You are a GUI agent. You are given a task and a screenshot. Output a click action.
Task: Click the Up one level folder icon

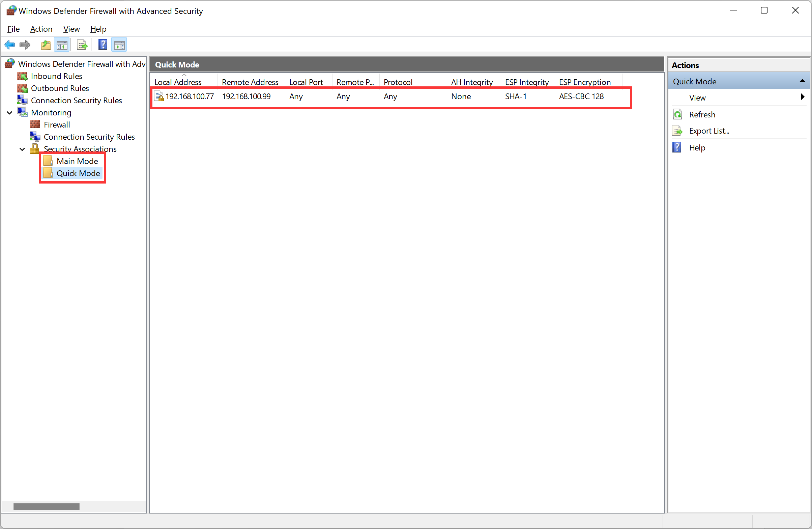coord(46,45)
